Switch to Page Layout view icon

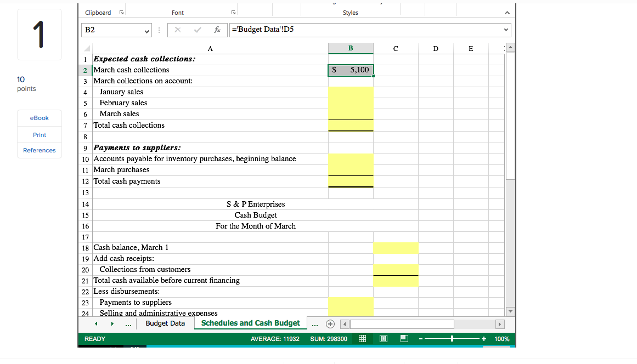coord(383,339)
